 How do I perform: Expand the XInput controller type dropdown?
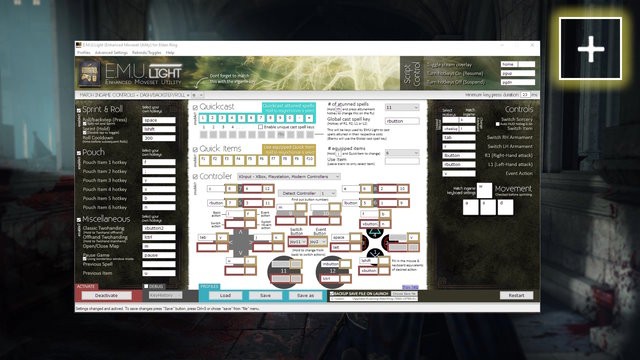[289, 177]
